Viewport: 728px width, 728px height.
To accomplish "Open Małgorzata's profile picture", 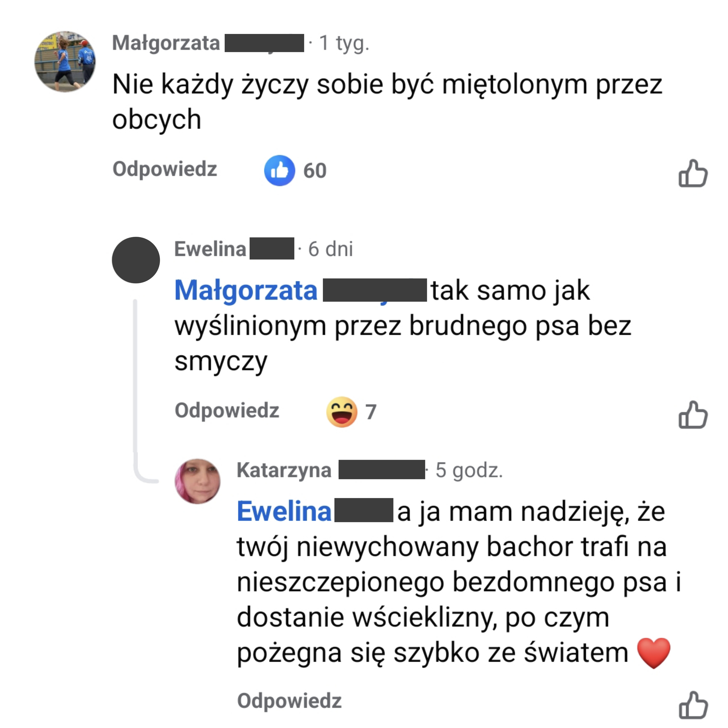I will pos(65,61).
